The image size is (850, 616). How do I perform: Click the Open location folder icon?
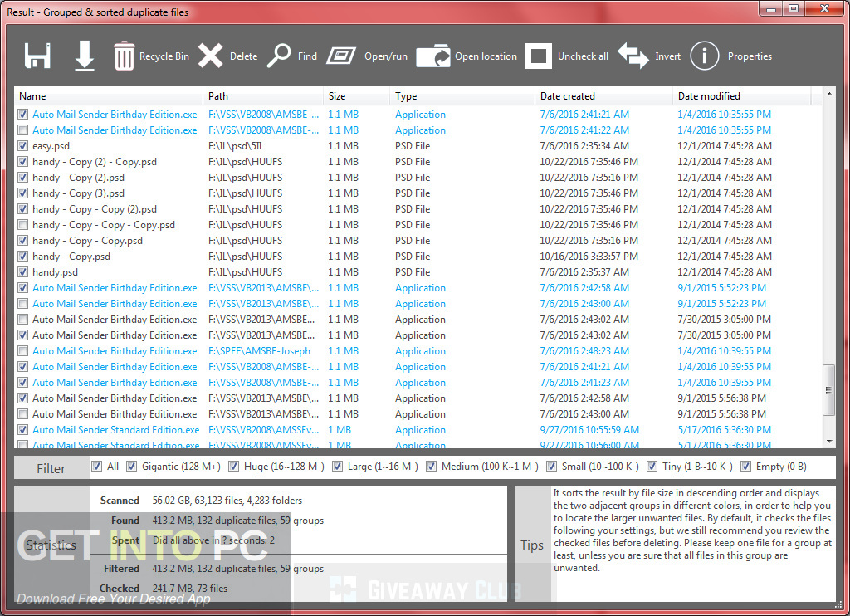[433, 56]
